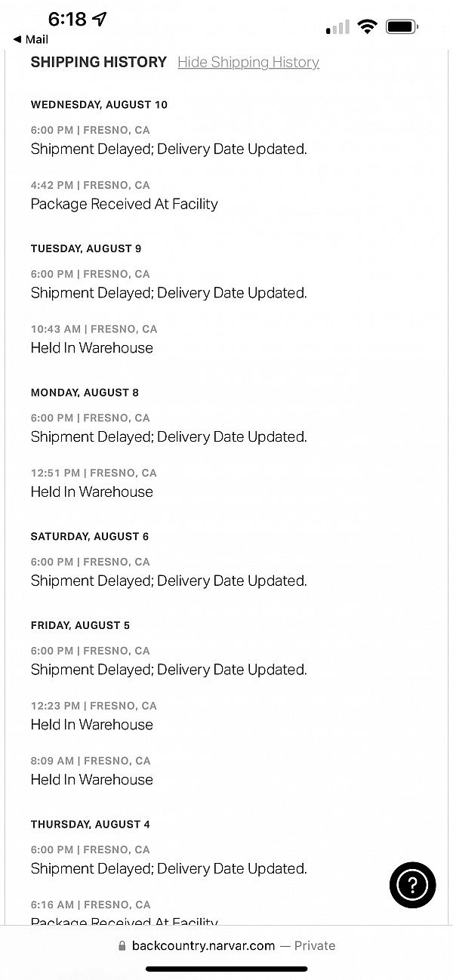453x980 pixels.
Task: Tap the 6:18 clock in status bar
Action: coord(67,20)
